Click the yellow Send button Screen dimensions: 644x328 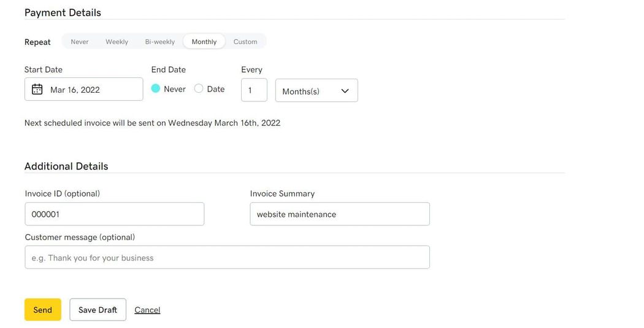click(43, 310)
